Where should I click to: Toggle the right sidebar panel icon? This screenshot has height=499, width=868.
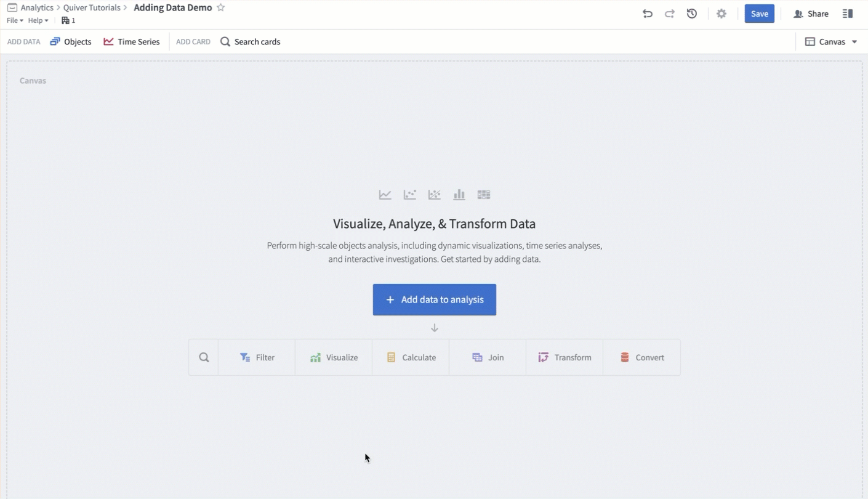coord(848,14)
